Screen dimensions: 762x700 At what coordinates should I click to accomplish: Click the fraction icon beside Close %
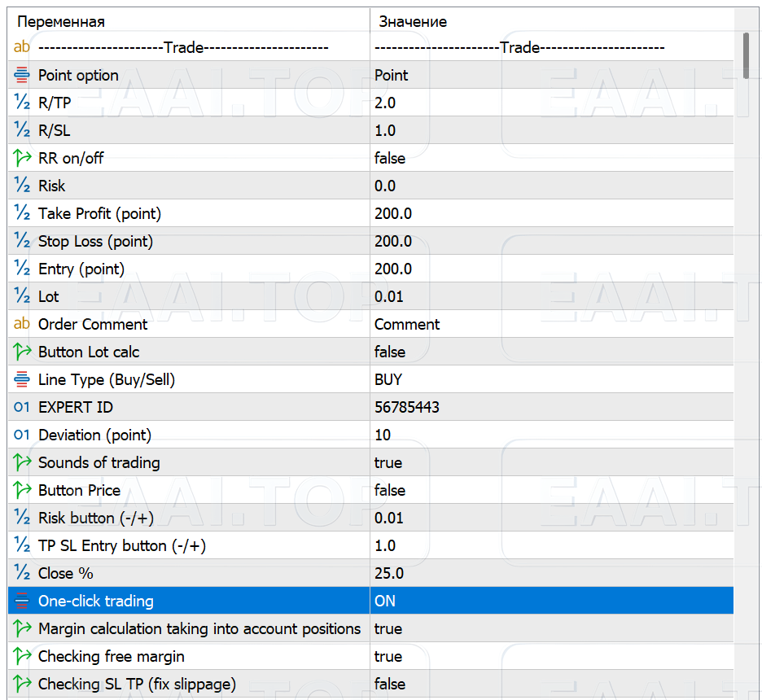[22, 574]
